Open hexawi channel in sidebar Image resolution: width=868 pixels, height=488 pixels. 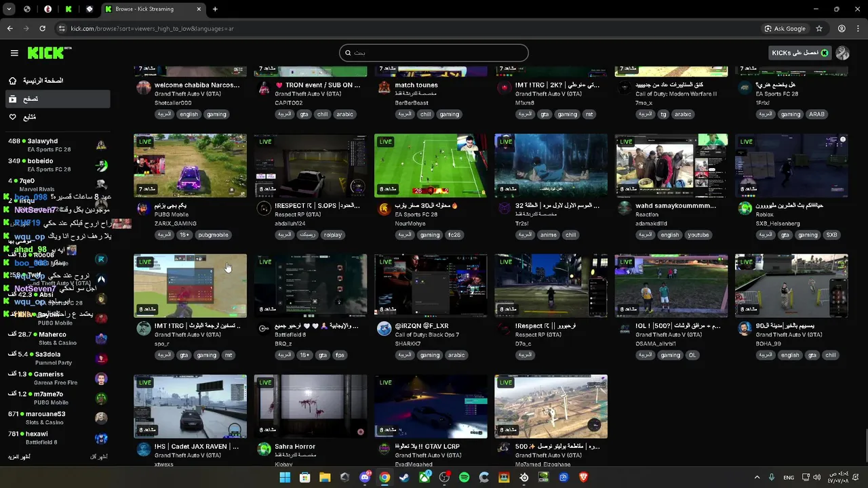(x=57, y=438)
